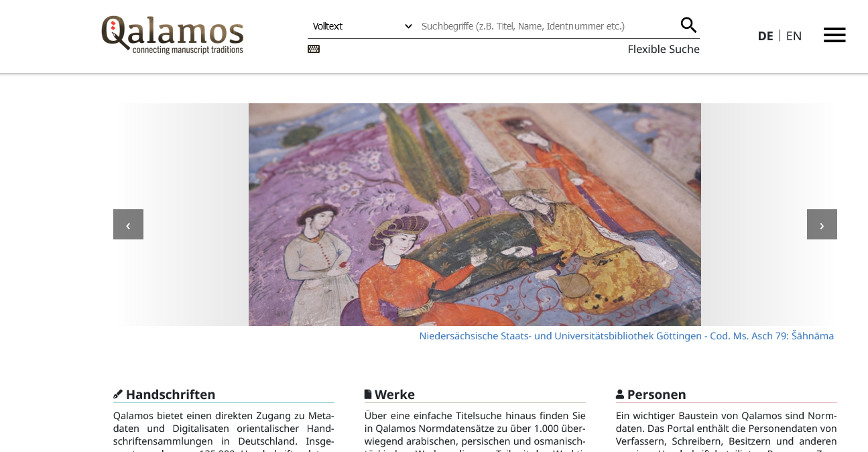Open the Flexible Suche link
Image resolution: width=868 pixels, height=452 pixels.
(664, 49)
